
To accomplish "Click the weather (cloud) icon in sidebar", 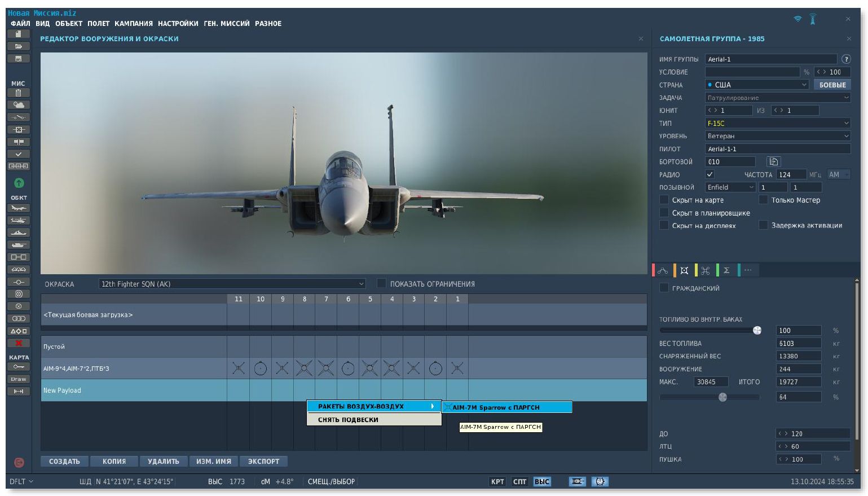I will (19, 105).
